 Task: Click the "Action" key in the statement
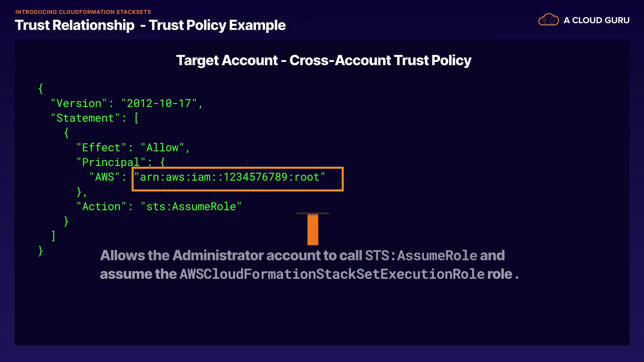(x=101, y=206)
